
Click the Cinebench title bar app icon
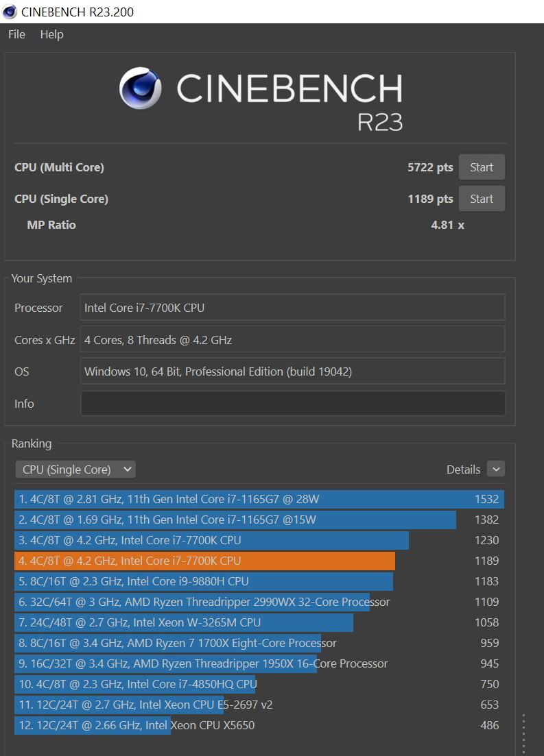10,12
